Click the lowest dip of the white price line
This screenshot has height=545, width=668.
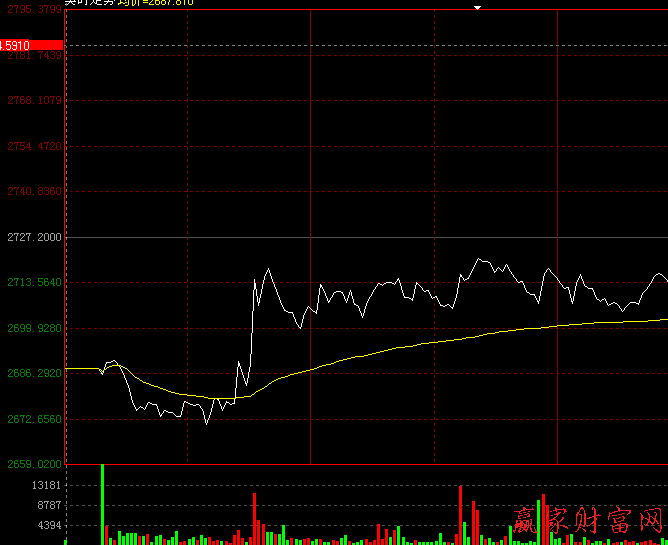pyautogui.click(x=207, y=423)
